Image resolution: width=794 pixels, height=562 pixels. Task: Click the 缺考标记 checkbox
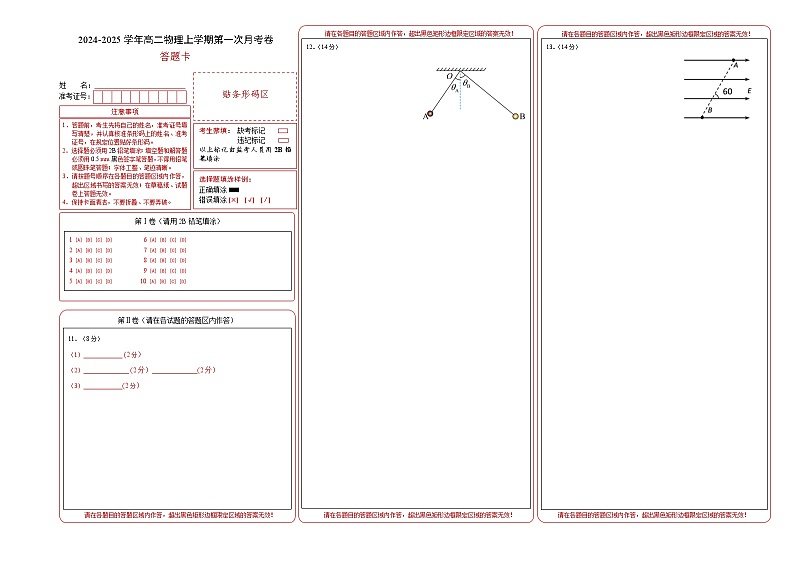283,130
